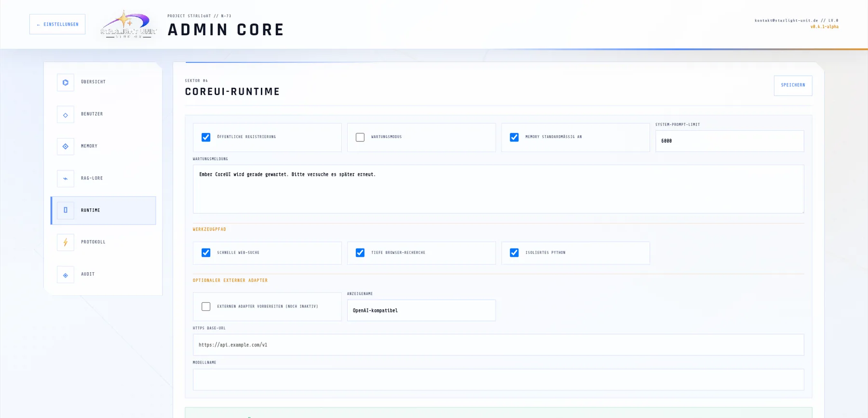Click the Protokoll lightning bolt icon
The height and width of the screenshot is (418, 868).
[x=66, y=242]
